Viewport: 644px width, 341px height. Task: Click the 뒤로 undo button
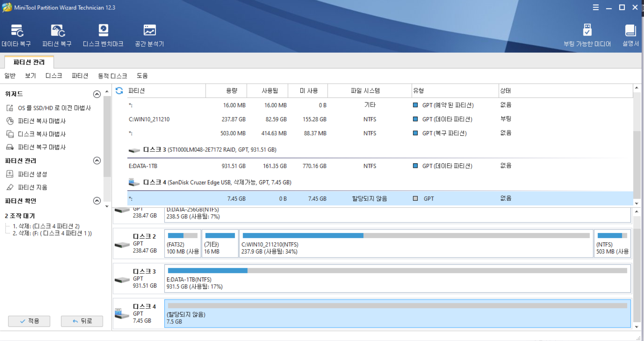pyautogui.click(x=82, y=321)
